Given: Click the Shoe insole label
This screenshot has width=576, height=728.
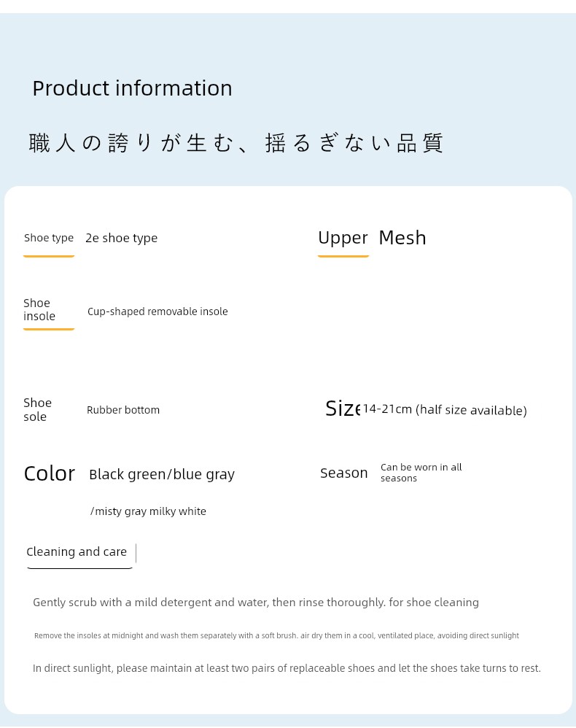Looking at the screenshot, I should point(39,310).
